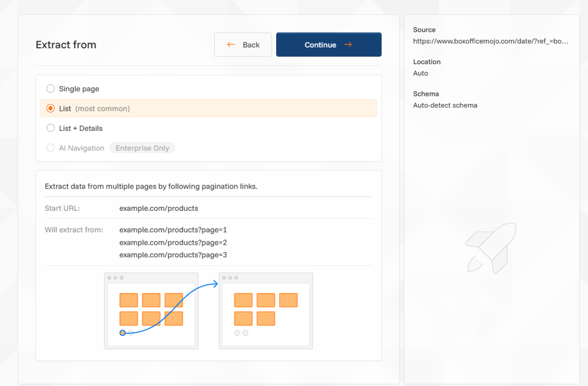Click the blue curved arrow's arrowhead

pos(216,283)
